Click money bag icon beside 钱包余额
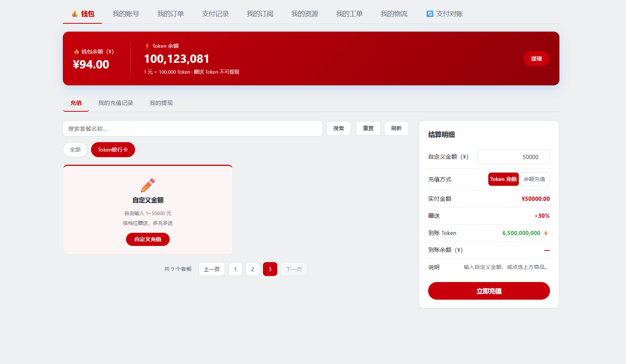The width and height of the screenshot is (626, 364). [x=76, y=52]
